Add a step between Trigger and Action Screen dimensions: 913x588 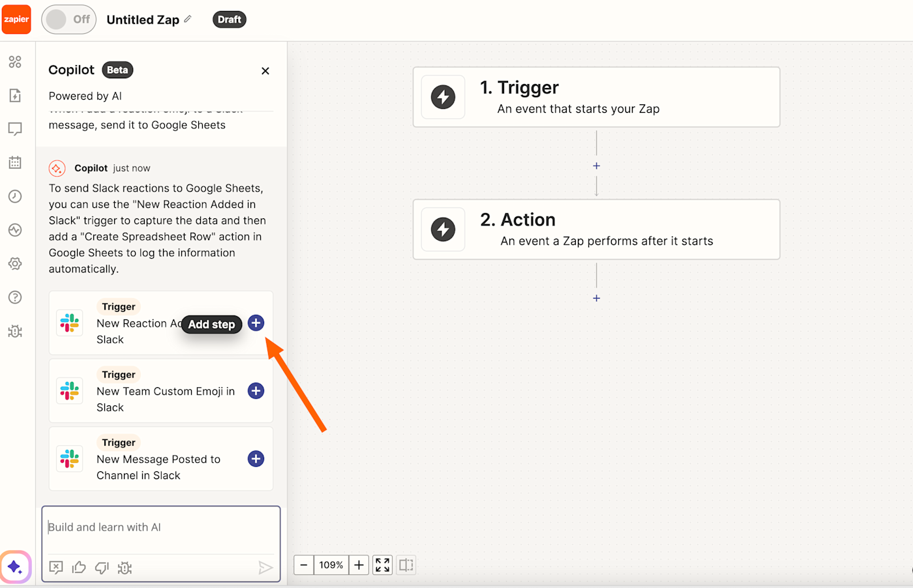596,166
